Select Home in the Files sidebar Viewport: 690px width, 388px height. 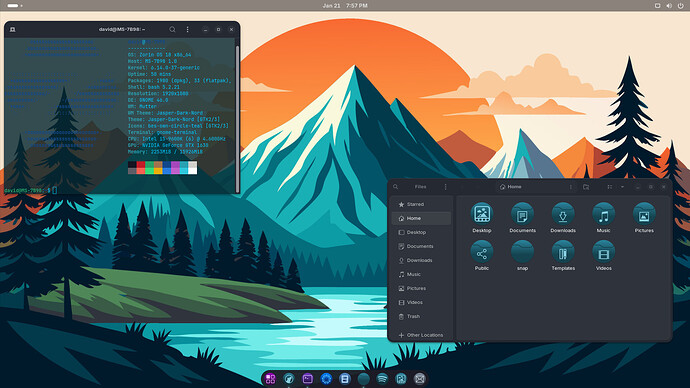coord(421,218)
